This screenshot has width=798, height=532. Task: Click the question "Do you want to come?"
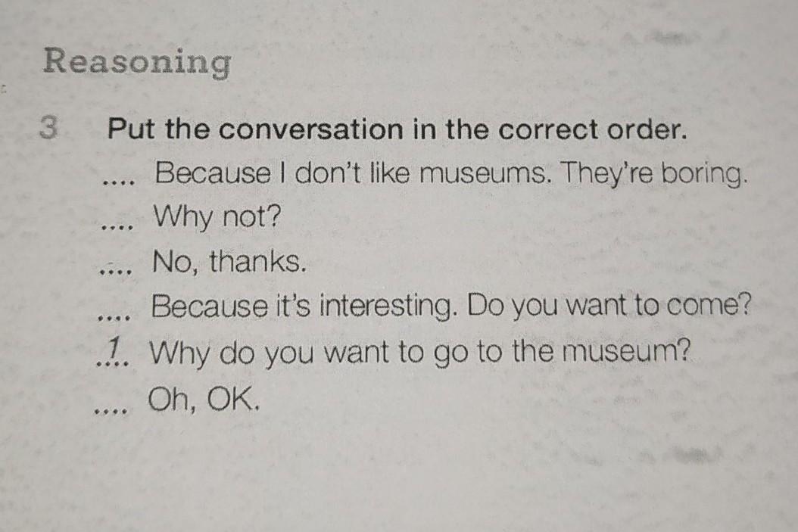(609, 307)
